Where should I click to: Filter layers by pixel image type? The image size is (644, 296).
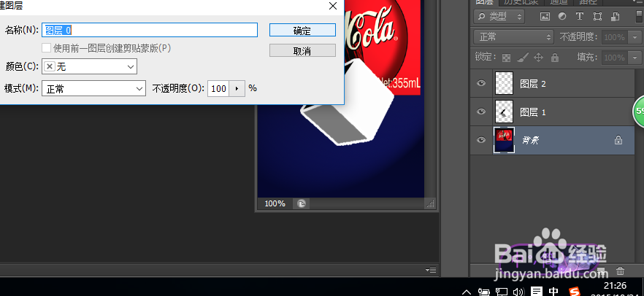coord(545,16)
